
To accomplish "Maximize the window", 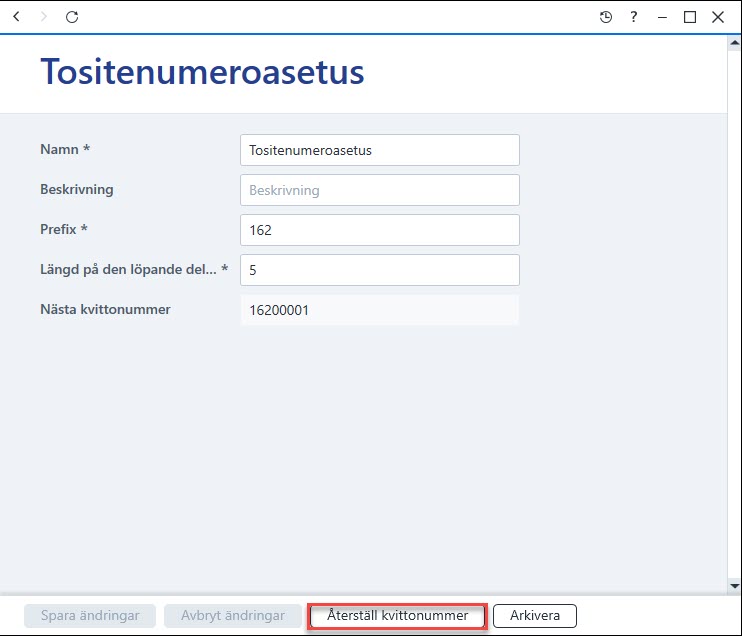I will point(690,17).
